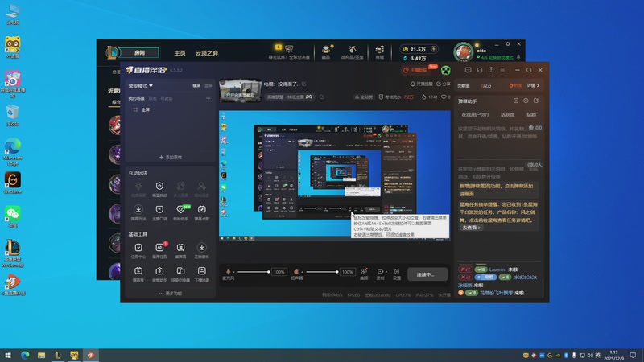Open the message icon in the title bar
The height and width of the screenshot is (362, 644).
(468, 70)
